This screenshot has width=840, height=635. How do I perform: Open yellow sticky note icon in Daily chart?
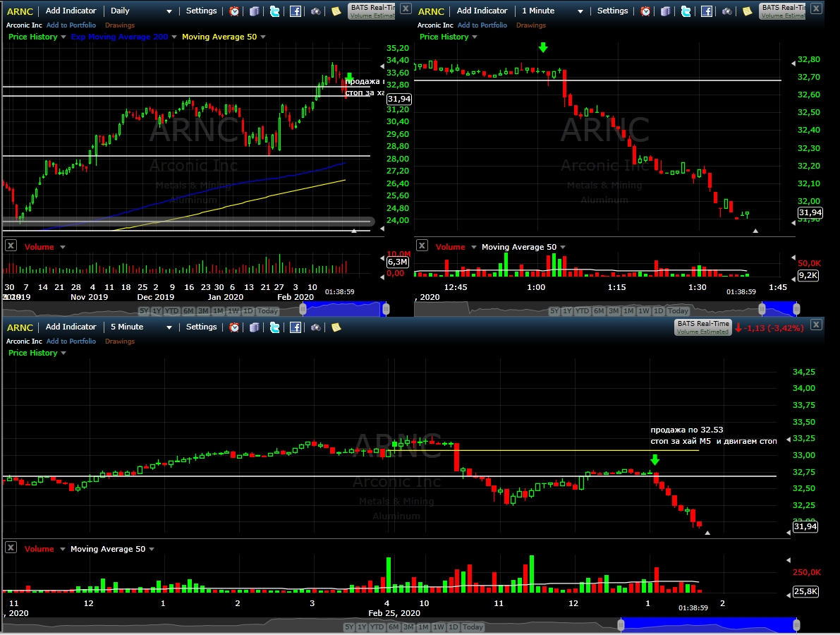click(x=336, y=11)
